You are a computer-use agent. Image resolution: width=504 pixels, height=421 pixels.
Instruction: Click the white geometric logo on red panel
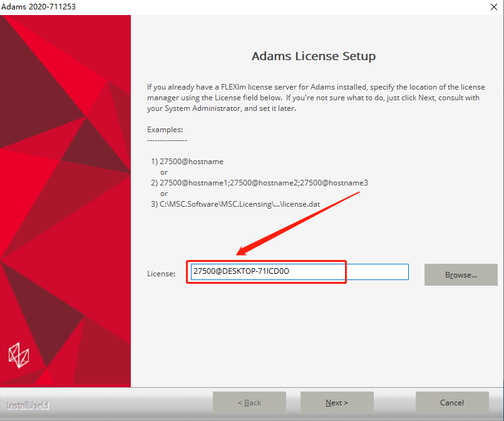[19, 355]
